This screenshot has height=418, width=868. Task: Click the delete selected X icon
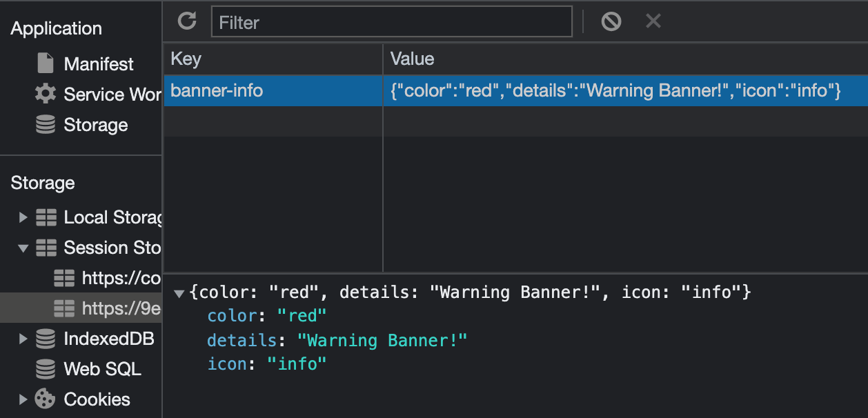pos(653,21)
